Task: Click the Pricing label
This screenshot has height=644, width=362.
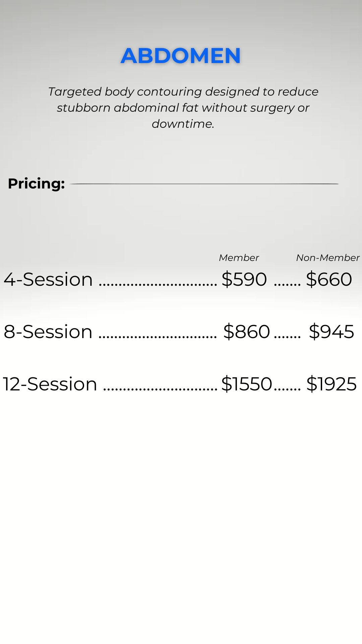Action: click(x=36, y=184)
